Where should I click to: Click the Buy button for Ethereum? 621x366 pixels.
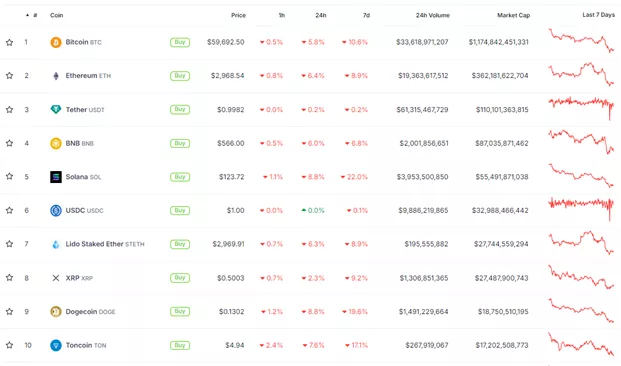pos(180,76)
